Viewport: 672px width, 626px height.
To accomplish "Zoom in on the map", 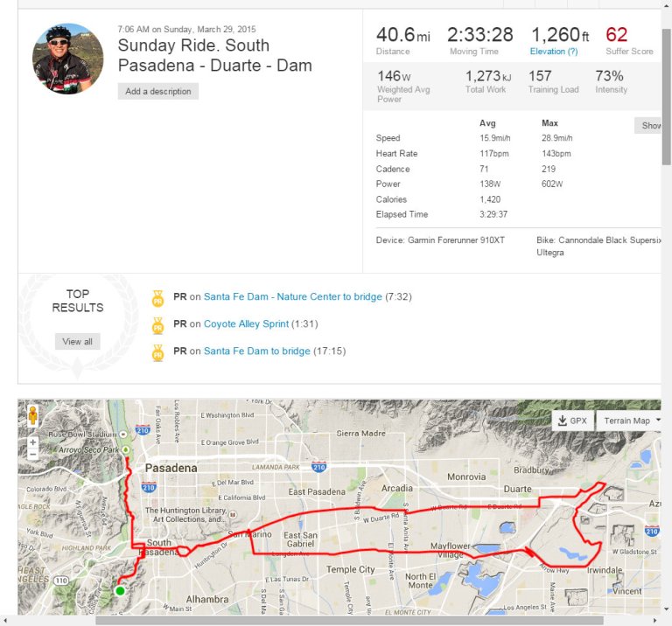I will click(x=33, y=442).
